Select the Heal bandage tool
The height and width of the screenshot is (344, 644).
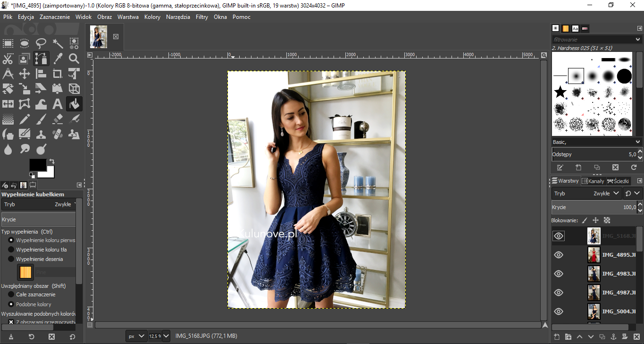point(58,134)
